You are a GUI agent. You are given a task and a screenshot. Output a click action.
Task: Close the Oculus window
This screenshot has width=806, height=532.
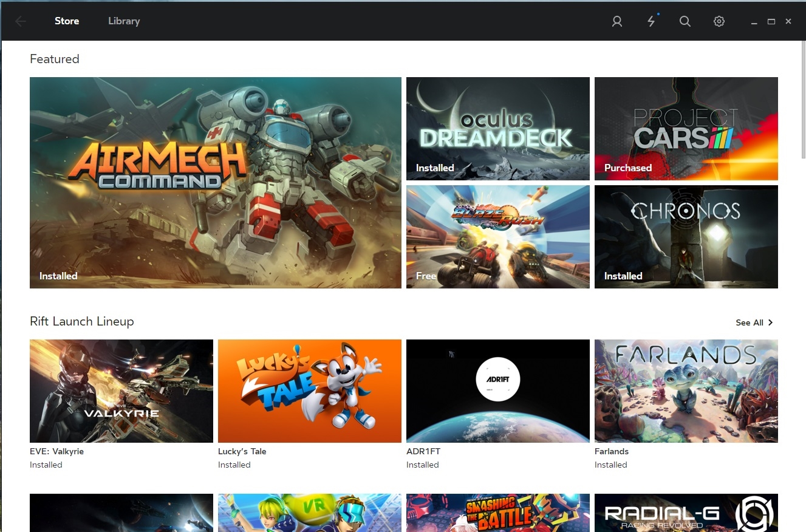[788, 21]
